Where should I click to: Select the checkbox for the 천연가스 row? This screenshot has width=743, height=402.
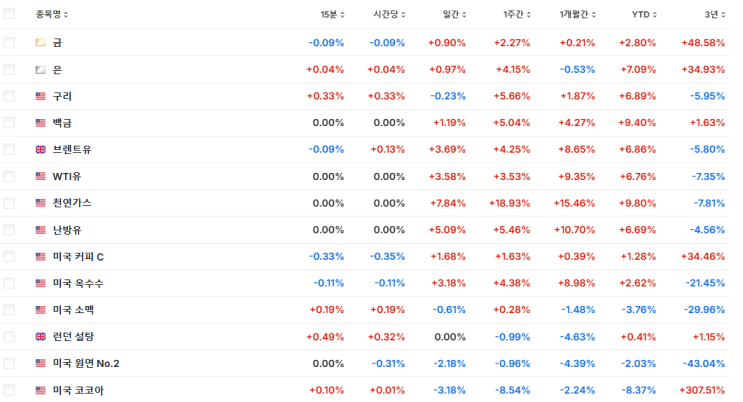tap(10, 203)
